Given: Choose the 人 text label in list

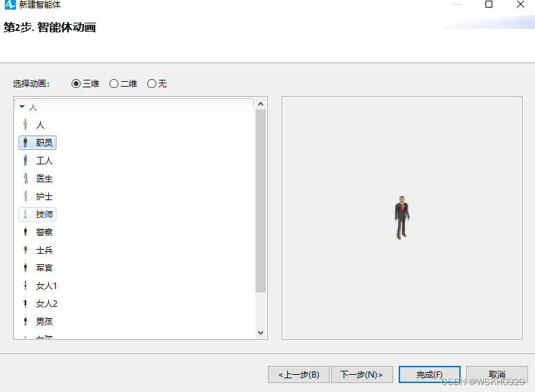Looking at the screenshot, I should tap(40, 124).
